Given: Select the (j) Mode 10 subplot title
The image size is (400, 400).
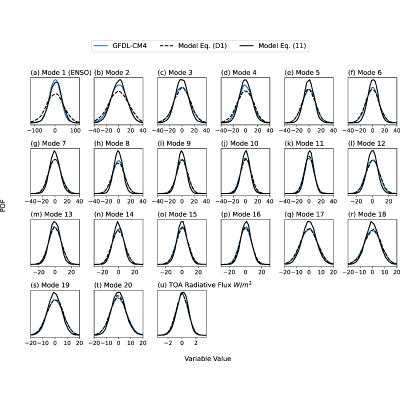Looking at the screenshot, I should 240,144.
